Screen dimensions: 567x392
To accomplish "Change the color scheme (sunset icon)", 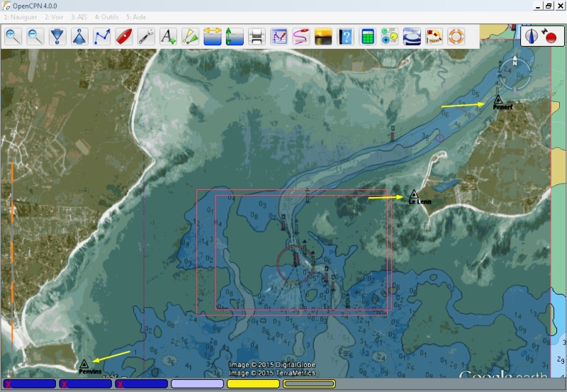I will [323, 36].
